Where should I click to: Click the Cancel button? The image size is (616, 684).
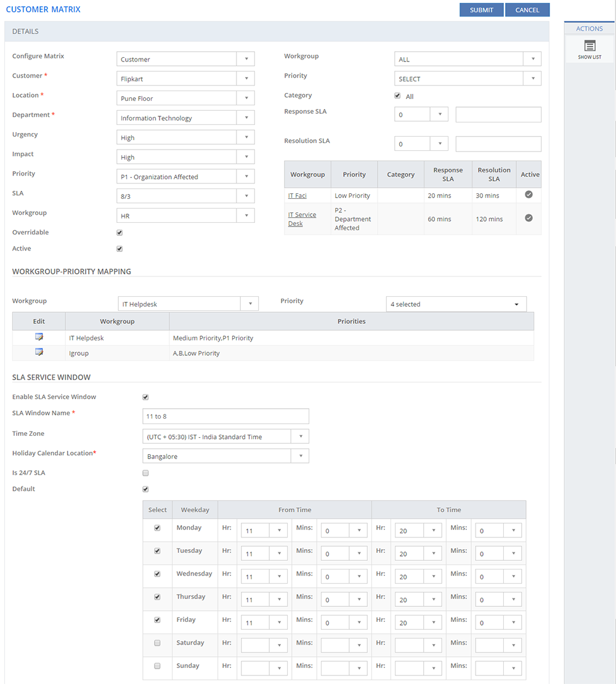pyautogui.click(x=527, y=10)
